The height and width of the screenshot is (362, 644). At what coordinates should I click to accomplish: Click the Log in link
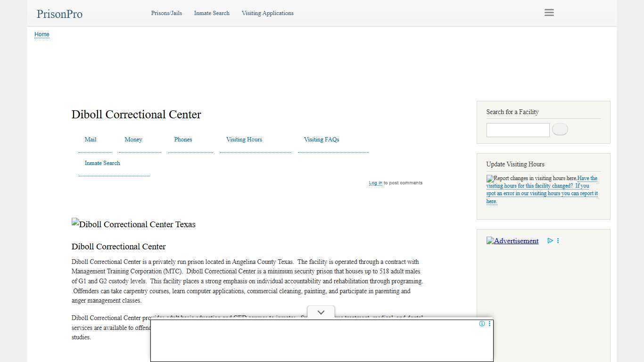(375, 183)
